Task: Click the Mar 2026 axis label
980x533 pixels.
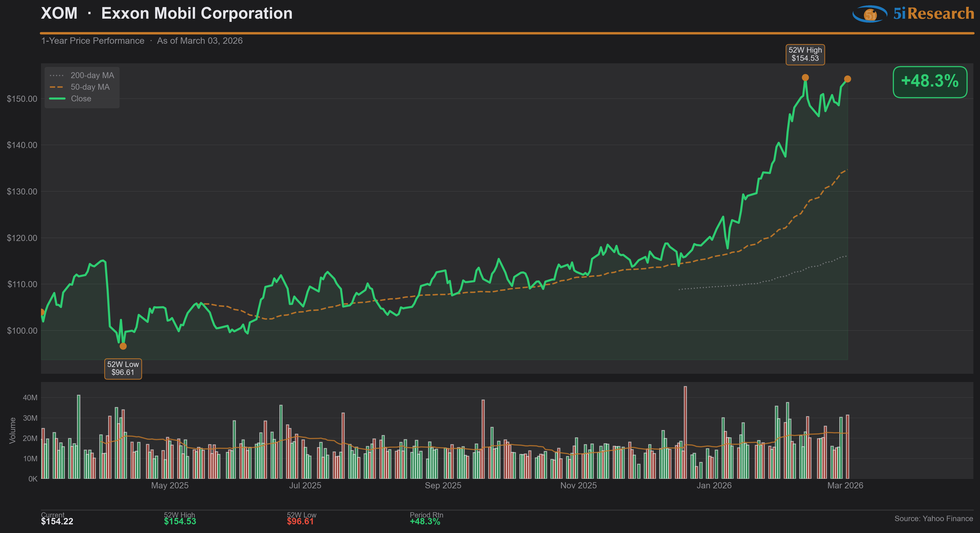Action: point(845,485)
